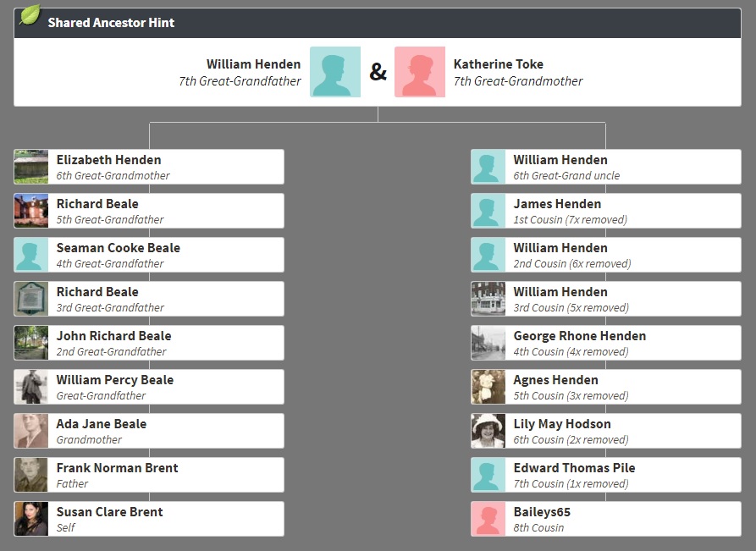Click Edward Thomas Pile's silhouette icon
The height and width of the screenshot is (551, 756).
coord(488,475)
